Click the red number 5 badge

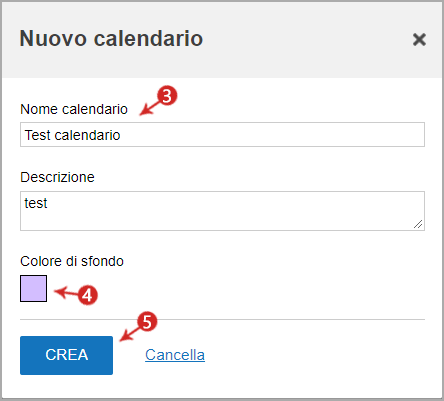point(147,322)
